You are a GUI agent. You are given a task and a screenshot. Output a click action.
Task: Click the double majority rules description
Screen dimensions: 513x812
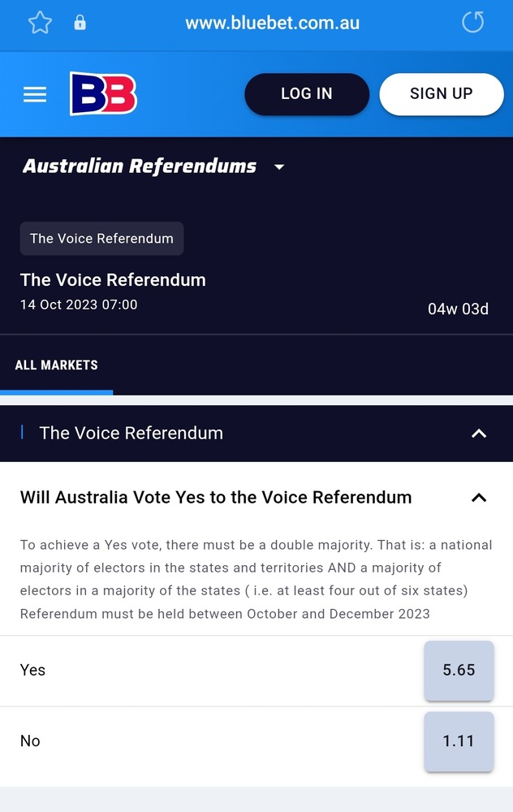256,579
